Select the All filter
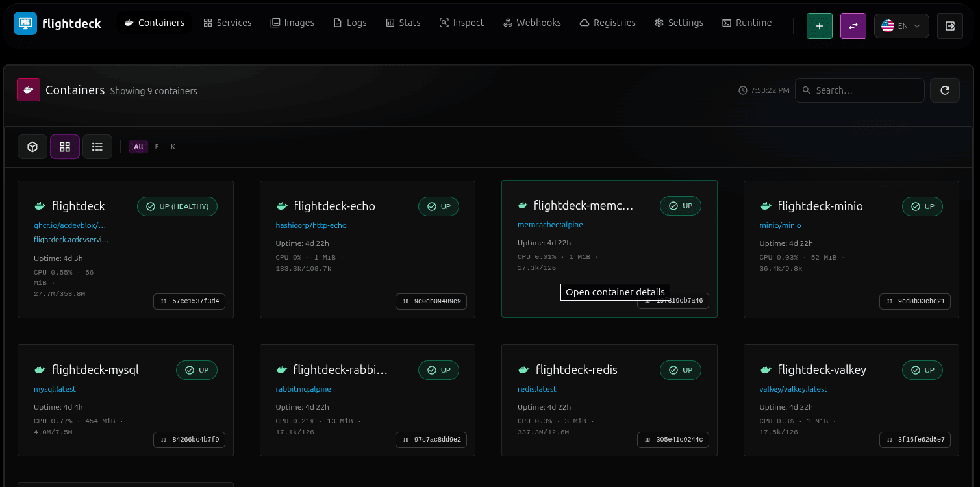Image resolution: width=980 pixels, height=487 pixels. pyautogui.click(x=138, y=147)
